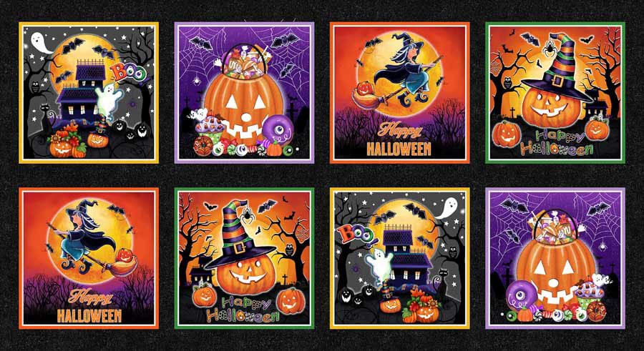Select the bottom-row yellow-bordered haunted house panel
The width and height of the screenshot is (644, 351).
[x=399, y=258]
